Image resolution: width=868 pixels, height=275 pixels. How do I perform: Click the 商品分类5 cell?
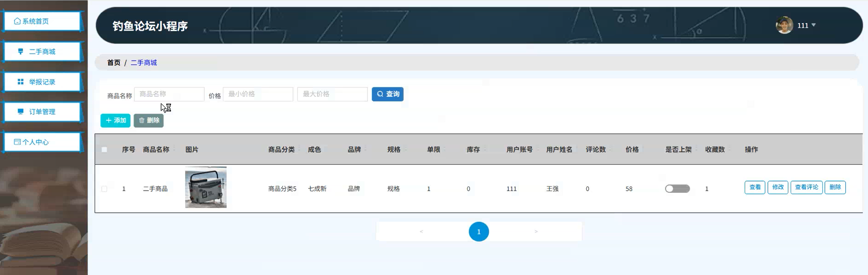pos(282,189)
